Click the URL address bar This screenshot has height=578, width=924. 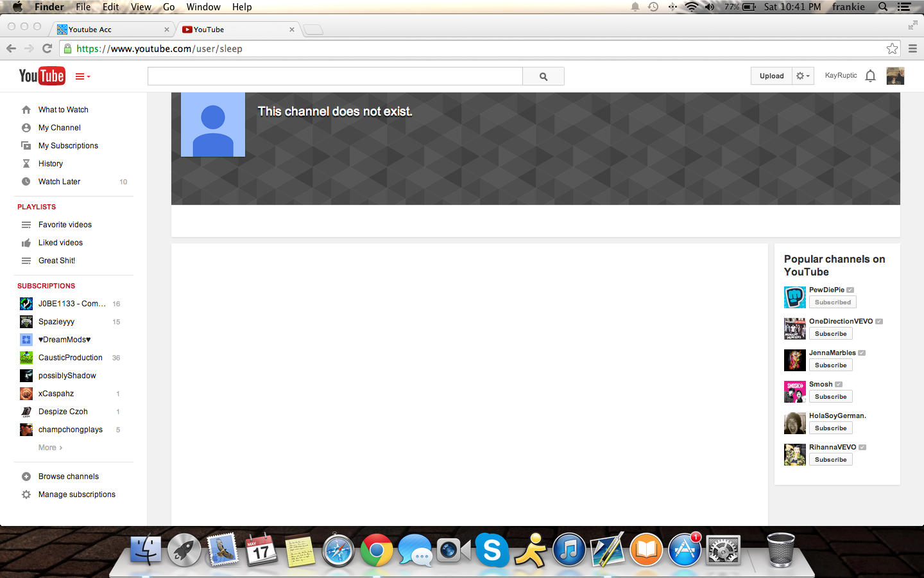point(480,49)
